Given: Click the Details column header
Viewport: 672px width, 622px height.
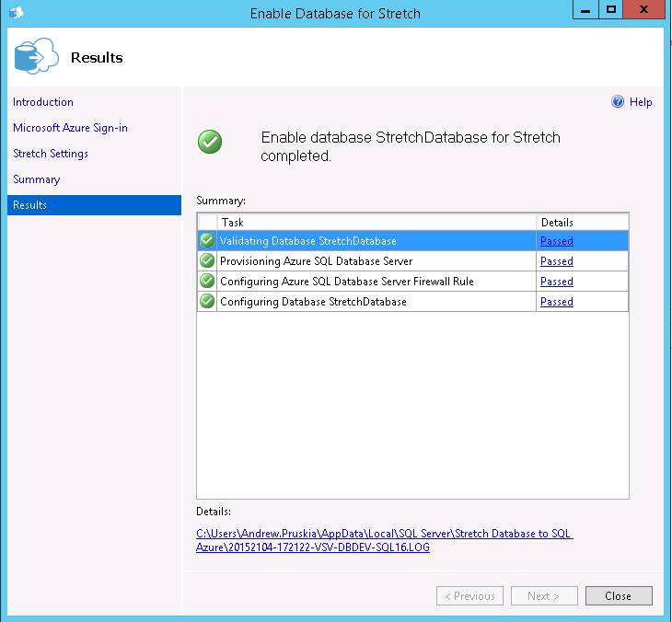Looking at the screenshot, I should click(582, 223).
